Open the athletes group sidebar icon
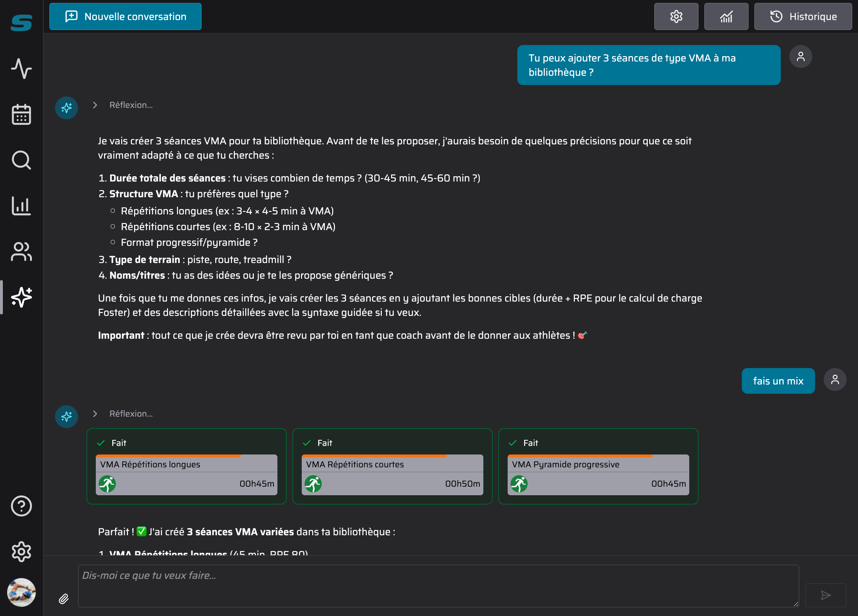The image size is (858, 616). pyautogui.click(x=21, y=252)
